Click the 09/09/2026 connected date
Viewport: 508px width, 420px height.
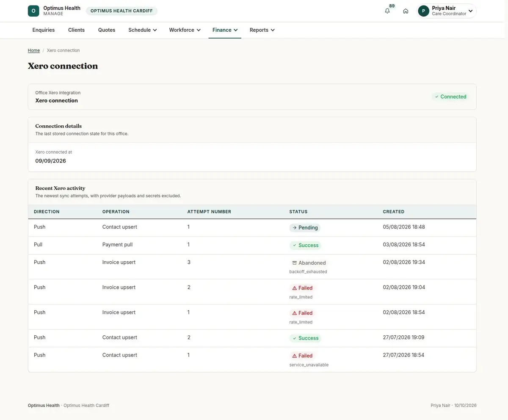50,161
